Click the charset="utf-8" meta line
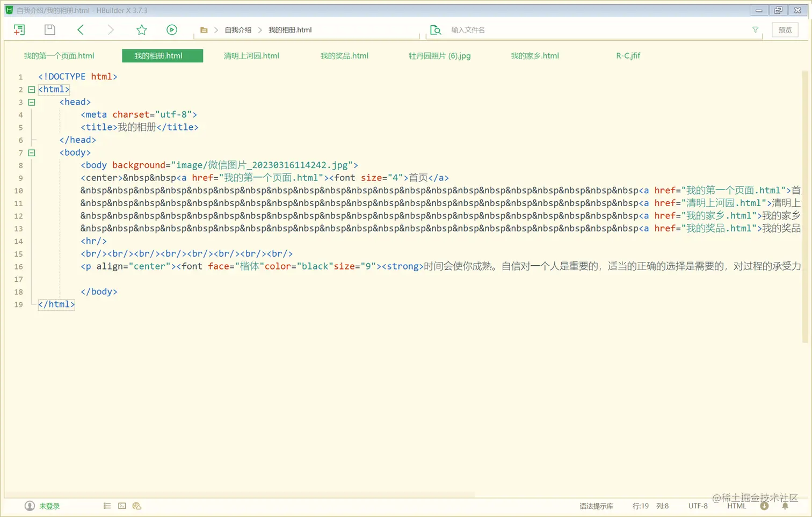Viewport: 812px width, 517px height. coord(139,115)
